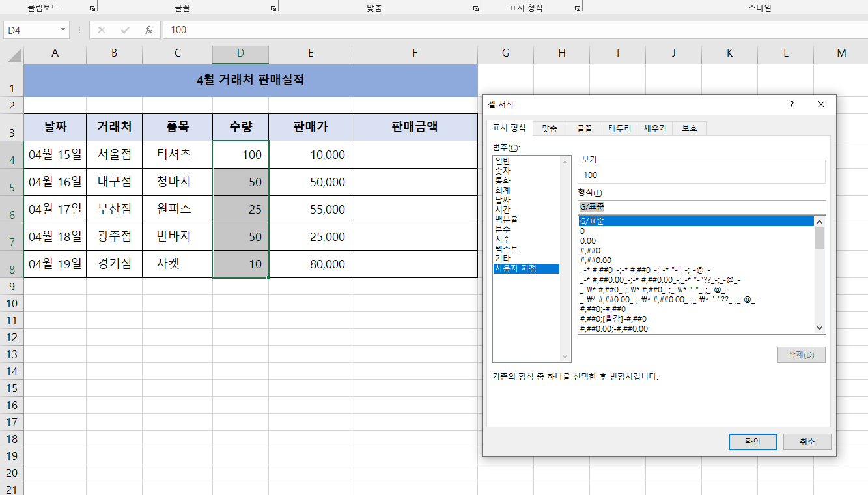Viewport: 868px width, 495px height.
Task: Click the format list scroll down arrow
Action: (x=820, y=329)
